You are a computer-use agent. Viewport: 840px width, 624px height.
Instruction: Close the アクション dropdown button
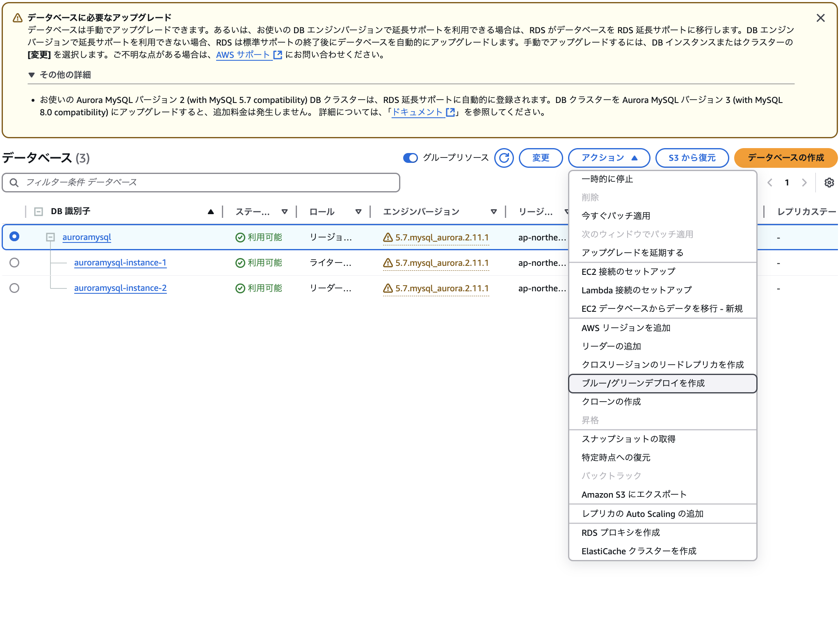click(x=609, y=158)
